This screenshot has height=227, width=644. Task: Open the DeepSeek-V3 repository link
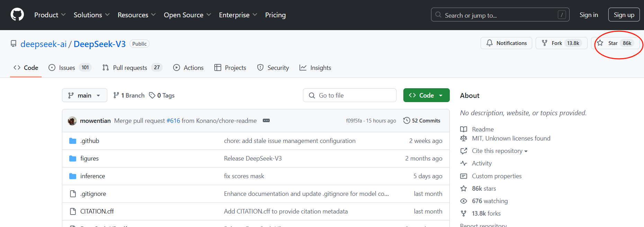tap(99, 44)
